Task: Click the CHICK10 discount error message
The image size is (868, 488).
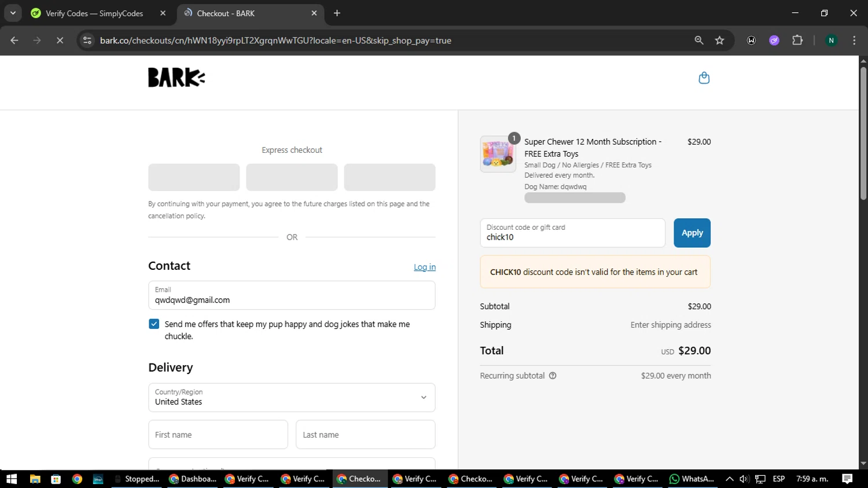Action: (x=595, y=272)
